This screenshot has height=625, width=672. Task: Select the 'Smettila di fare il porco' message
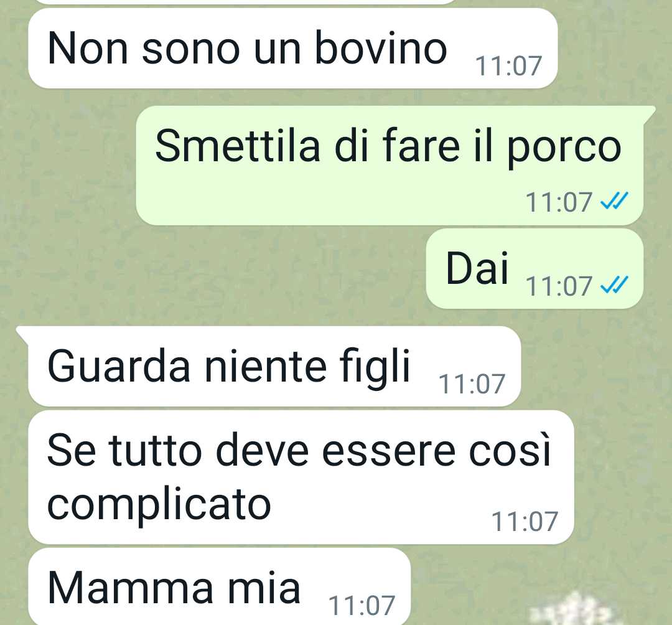coord(389,166)
